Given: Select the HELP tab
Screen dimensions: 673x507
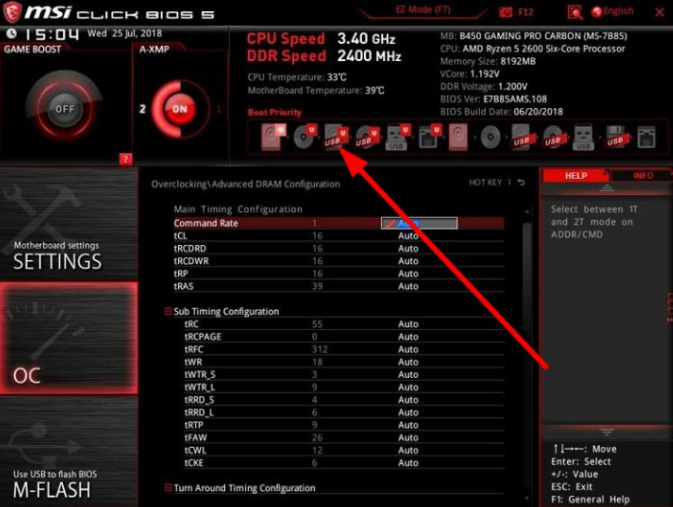Looking at the screenshot, I should 576,176.
